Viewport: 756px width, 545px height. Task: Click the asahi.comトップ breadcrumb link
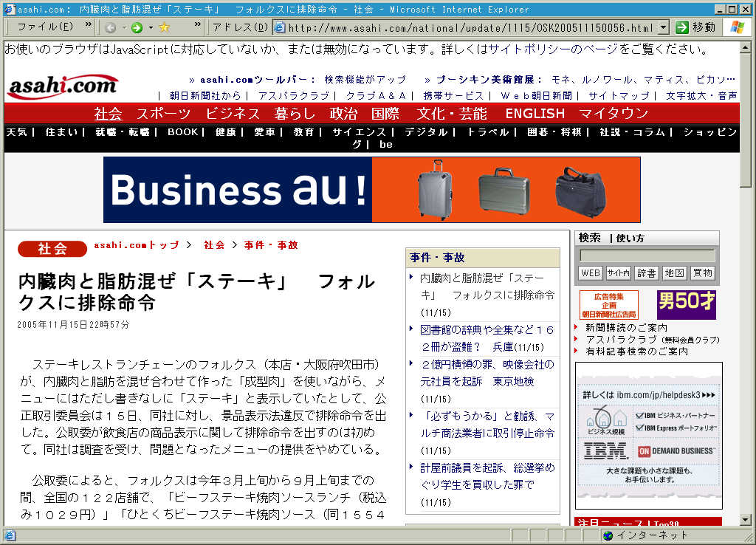(x=137, y=245)
